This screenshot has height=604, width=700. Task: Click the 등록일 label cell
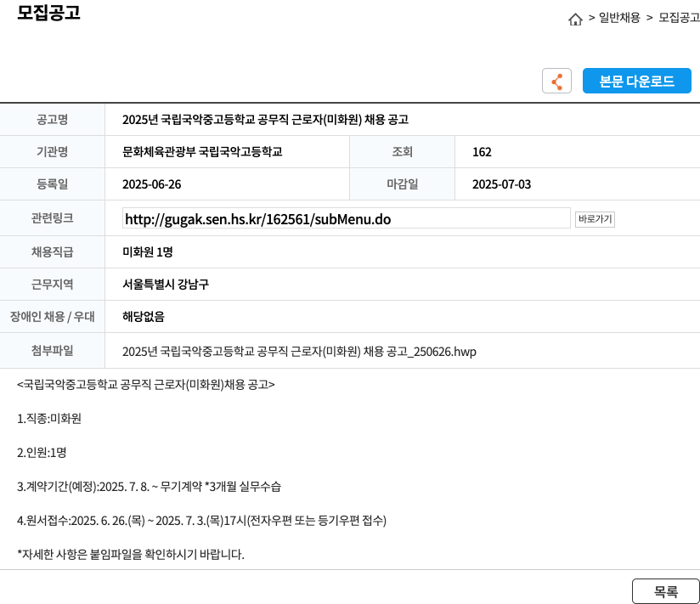tap(52, 184)
